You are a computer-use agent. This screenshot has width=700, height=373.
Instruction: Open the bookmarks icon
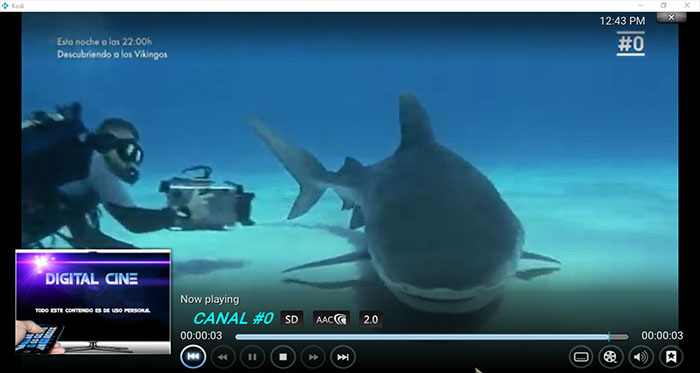click(671, 357)
